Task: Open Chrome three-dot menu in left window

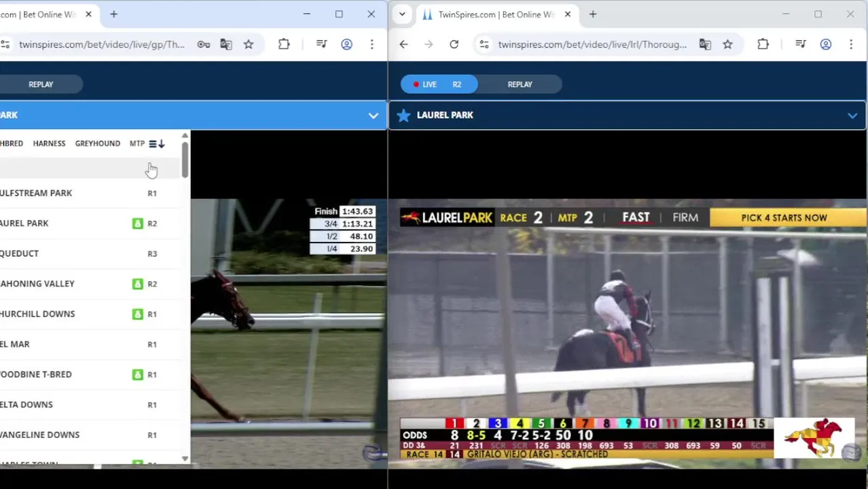Action: [x=372, y=44]
